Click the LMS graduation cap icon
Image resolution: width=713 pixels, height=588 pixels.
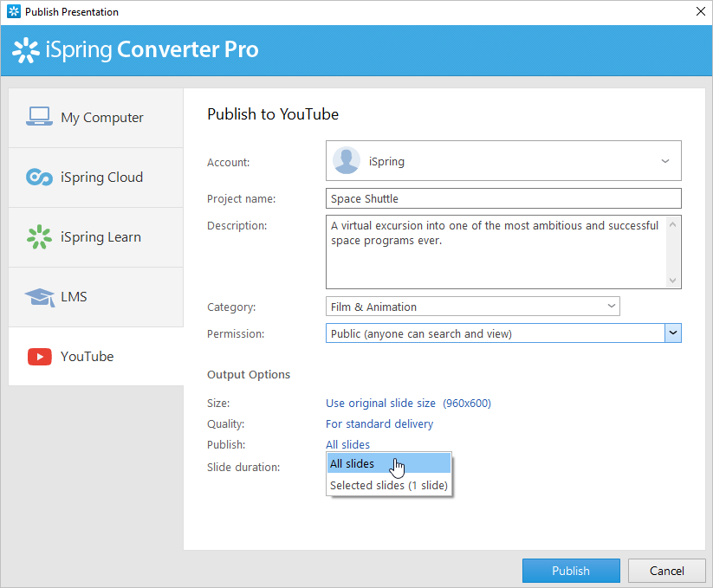click(x=40, y=297)
